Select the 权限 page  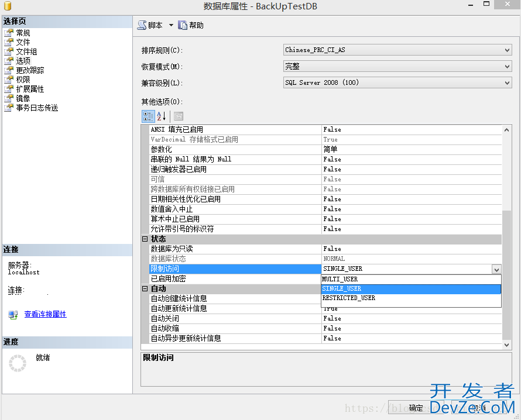click(23, 80)
